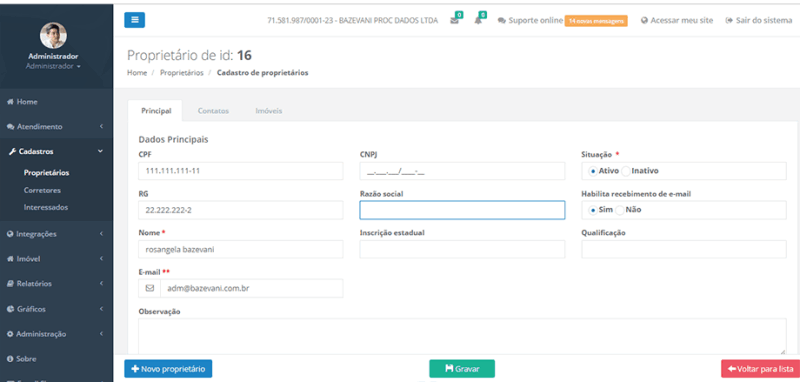Click the Qualificação input field

(684, 249)
